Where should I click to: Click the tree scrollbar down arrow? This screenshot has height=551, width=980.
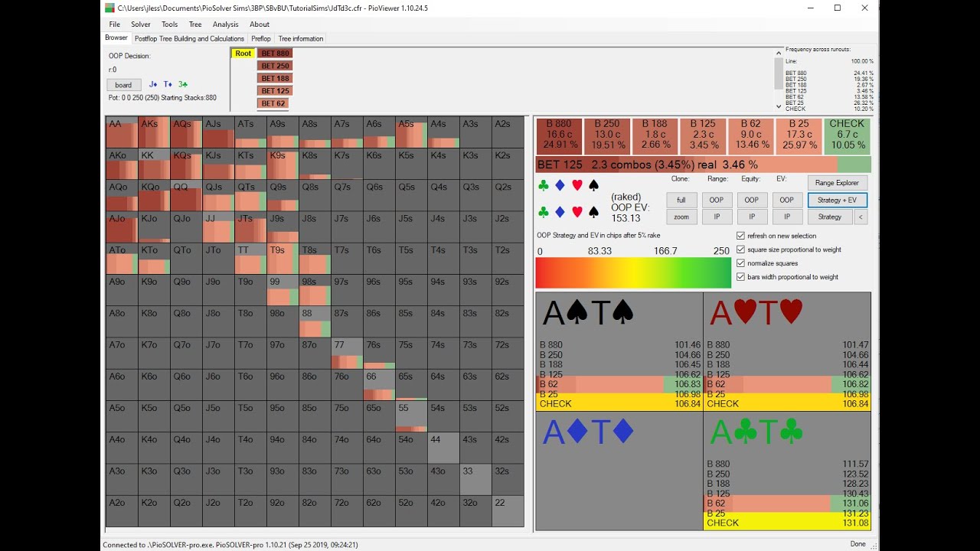pyautogui.click(x=779, y=106)
